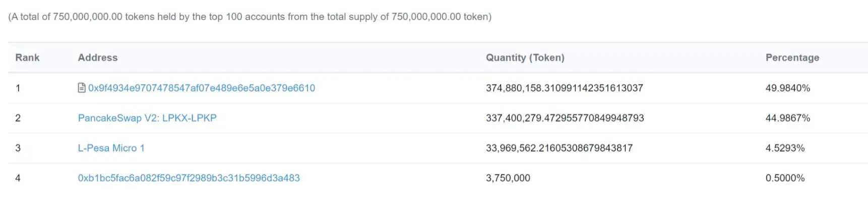Click the total supply summary sentence
The height and width of the screenshot is (201, 868).
click(250, 17)
